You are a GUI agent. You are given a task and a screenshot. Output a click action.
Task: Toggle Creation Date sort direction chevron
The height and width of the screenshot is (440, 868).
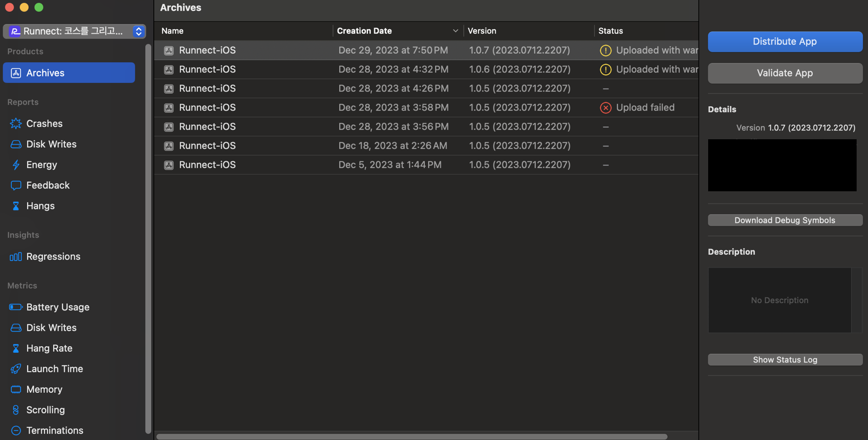click(x=455, y=31)
